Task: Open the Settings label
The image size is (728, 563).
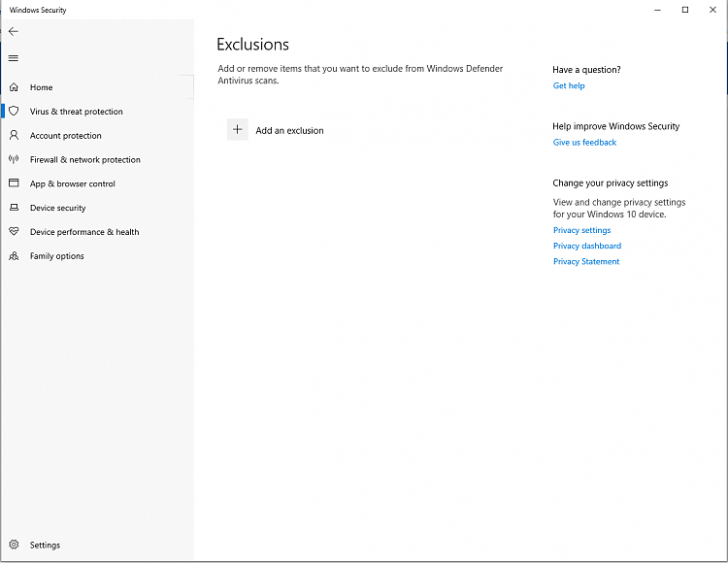Action: [45, 545]
